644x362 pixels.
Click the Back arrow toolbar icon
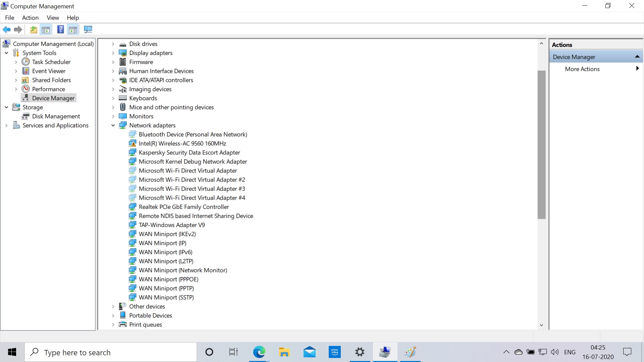click(x=6, y=29)
